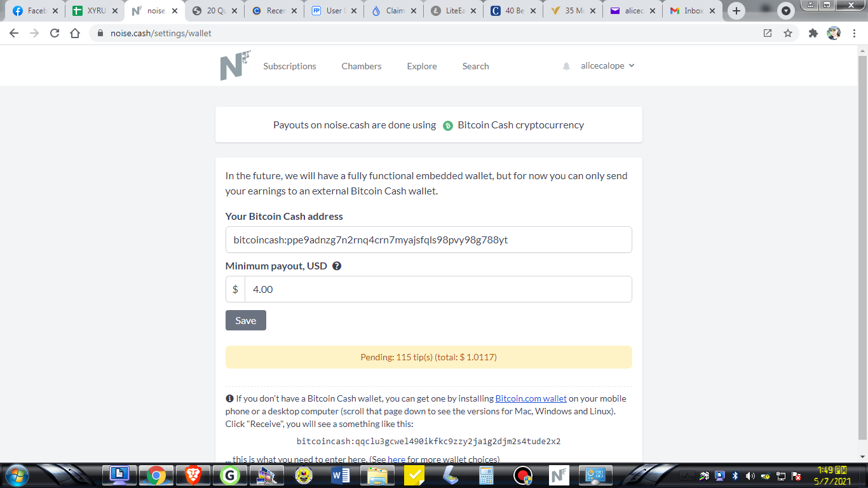View site info via the lock icon
This screenshot has width=868, height=488.
99,33
